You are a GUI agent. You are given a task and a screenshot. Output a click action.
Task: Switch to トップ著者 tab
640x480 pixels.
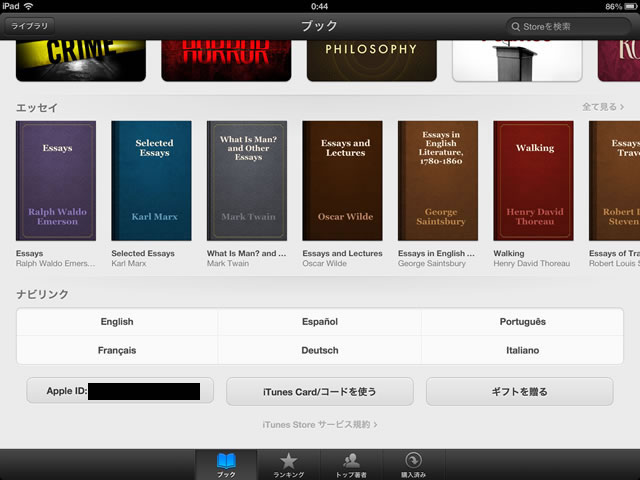click(x=351, y=465)
